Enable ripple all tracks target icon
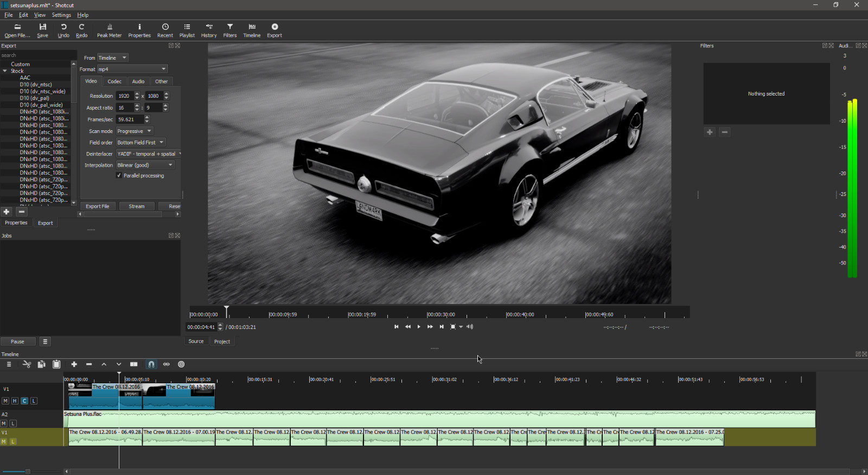Viewport: 868px width, 475px height. (181, 364)
